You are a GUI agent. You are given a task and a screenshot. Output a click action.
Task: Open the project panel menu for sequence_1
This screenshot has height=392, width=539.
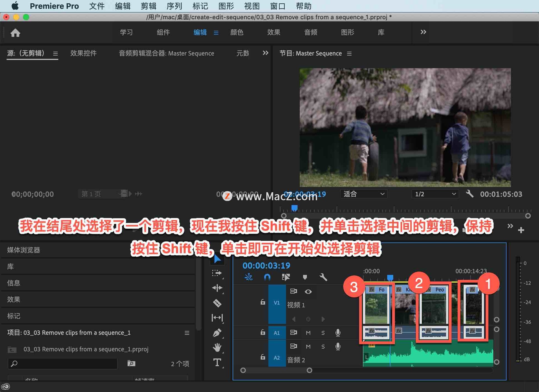pyautogui.click(x=187, y=333)
